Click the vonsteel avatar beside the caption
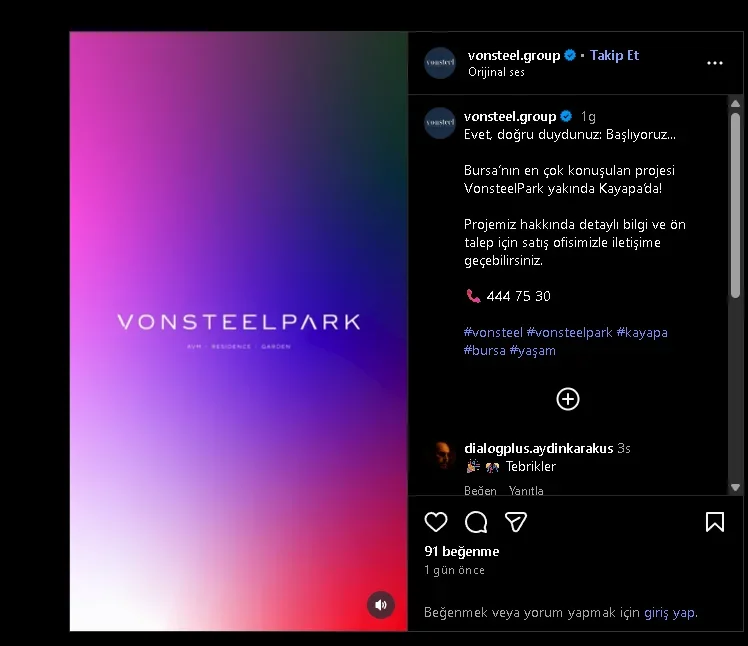The image size is (748, 646). tap(440, 123)
